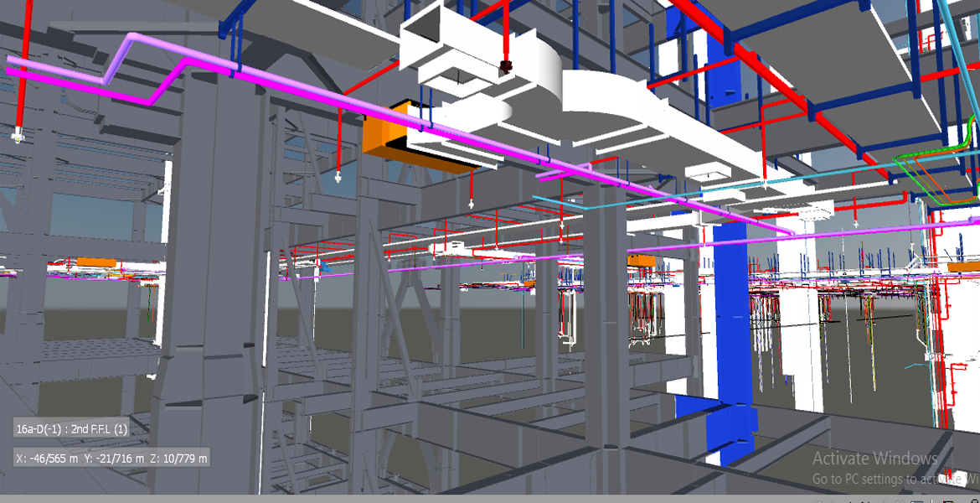The image size is (980, 503).
Task: Pick the sprinkler head left of orange box
Action: [x=338, y=176]
